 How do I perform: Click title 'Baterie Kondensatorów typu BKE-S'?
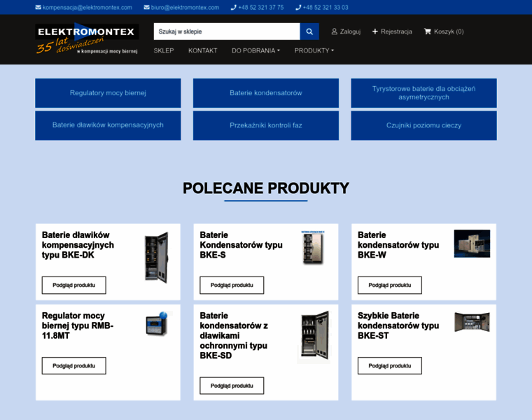241,245
